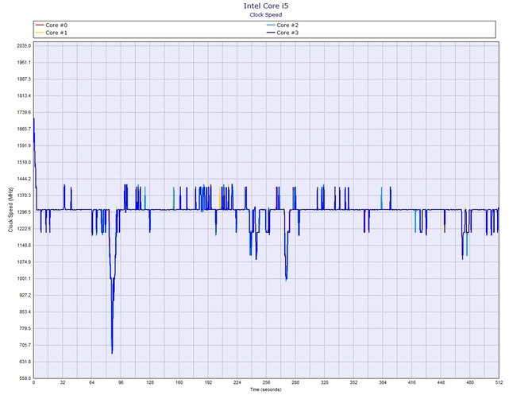Click the 160 x-axis tick label
This screenshot has height=399, width=532.
point(179,382)
